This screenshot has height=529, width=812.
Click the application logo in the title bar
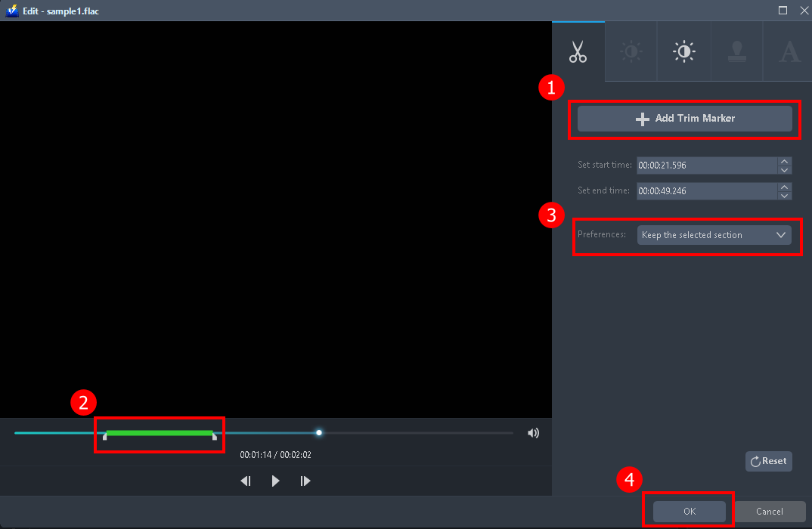[x=10, y=11]
